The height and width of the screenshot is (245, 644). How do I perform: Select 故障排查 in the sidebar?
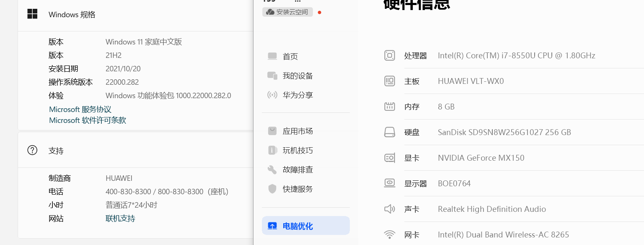click(x=306, y=169)
